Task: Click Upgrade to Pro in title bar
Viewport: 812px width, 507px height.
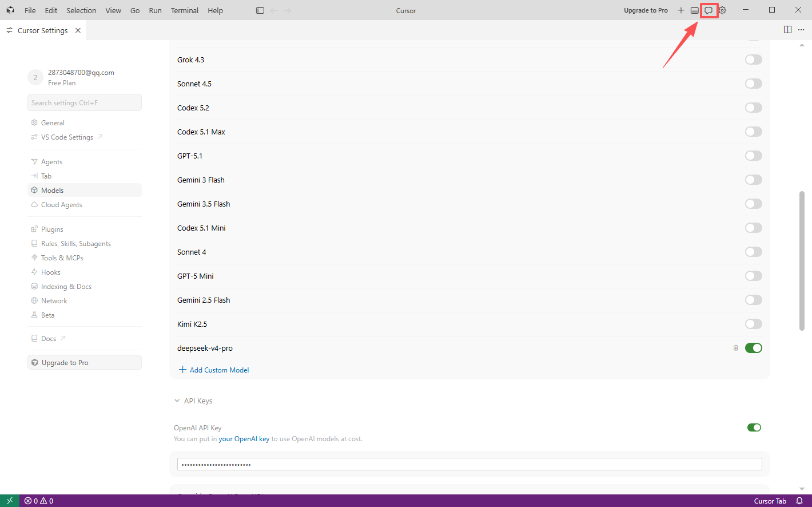Action: point(646,10)
